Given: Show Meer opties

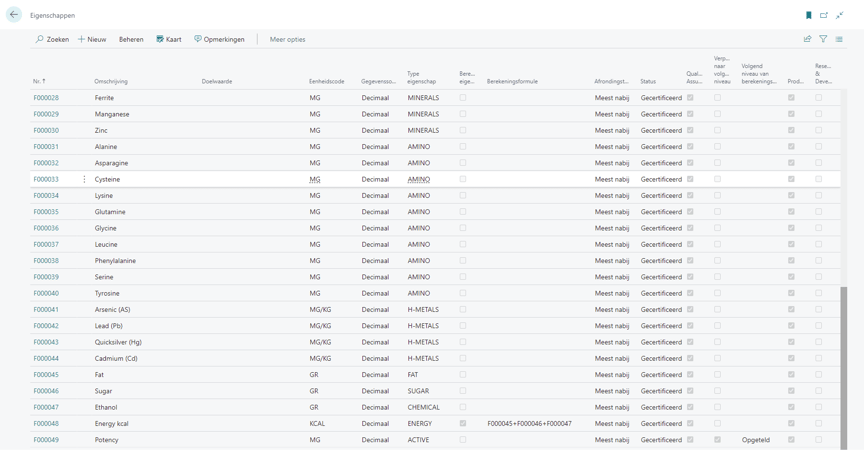Looking at the screenshot, I should 287,39.
